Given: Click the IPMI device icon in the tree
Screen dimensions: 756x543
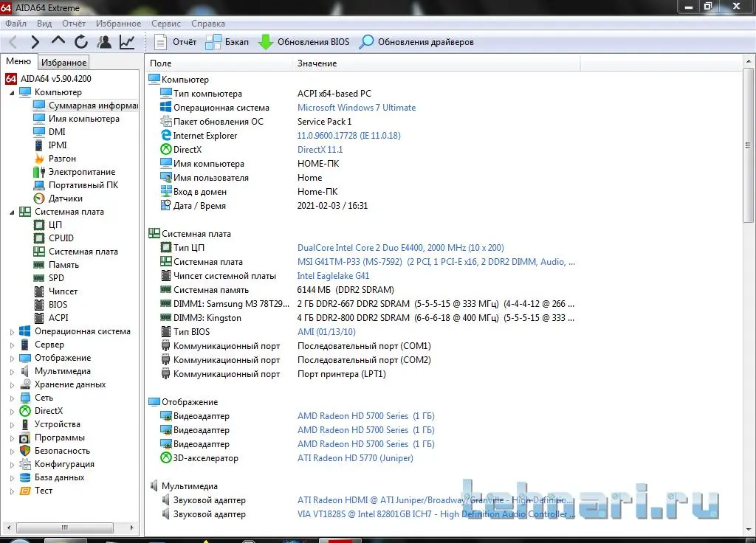Looking at the screenshot, I should (39, 145).
